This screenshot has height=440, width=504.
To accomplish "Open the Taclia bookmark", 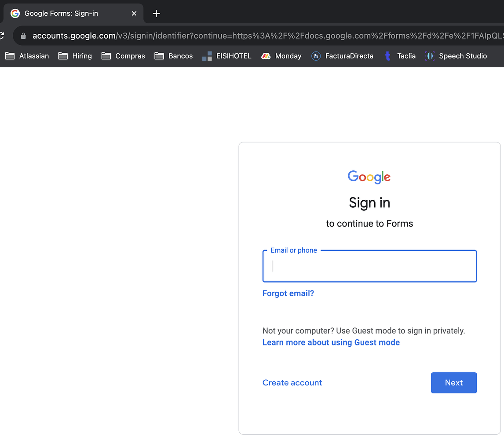I will click(x=400, y=56).
